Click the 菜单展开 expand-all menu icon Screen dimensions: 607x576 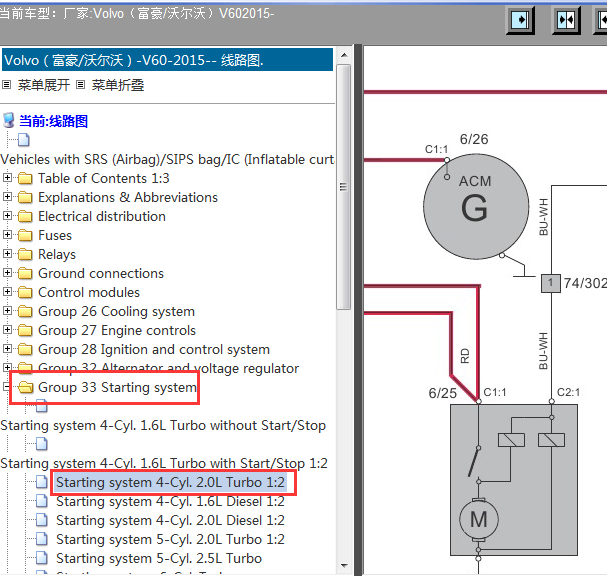point(7,84)
